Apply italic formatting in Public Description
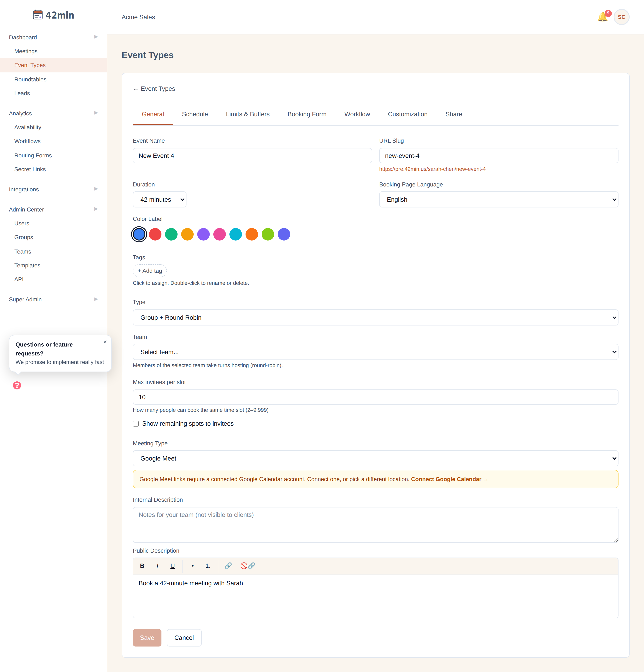 coord(157,566)
